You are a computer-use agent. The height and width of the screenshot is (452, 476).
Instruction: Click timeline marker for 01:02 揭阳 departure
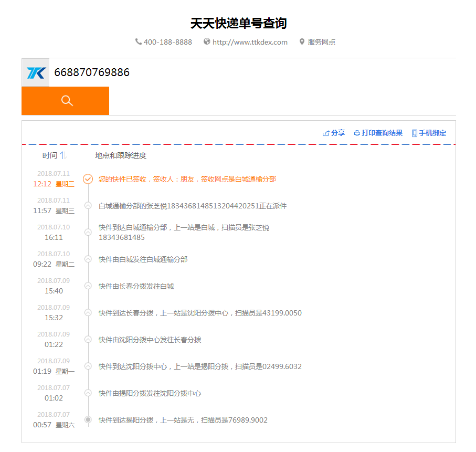coord(88,393)
